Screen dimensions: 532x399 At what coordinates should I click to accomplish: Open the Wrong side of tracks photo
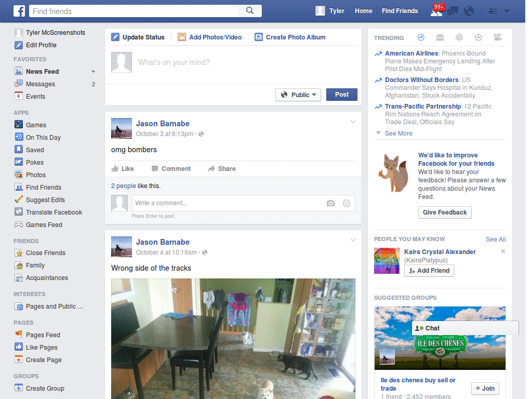233,339
